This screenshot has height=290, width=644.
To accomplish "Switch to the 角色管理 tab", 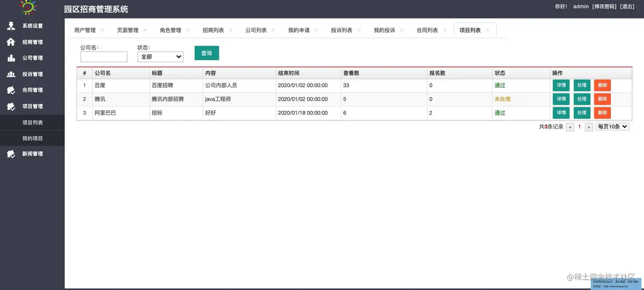I will 170,30.
